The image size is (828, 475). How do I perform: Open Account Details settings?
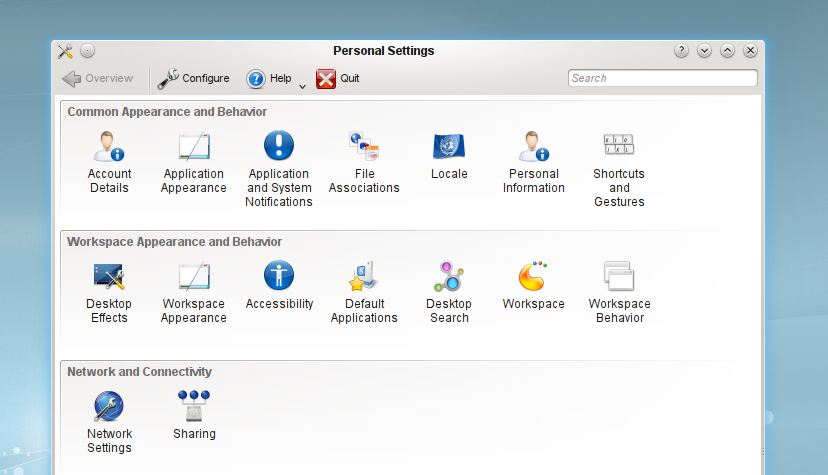click(x=109, y=162)
